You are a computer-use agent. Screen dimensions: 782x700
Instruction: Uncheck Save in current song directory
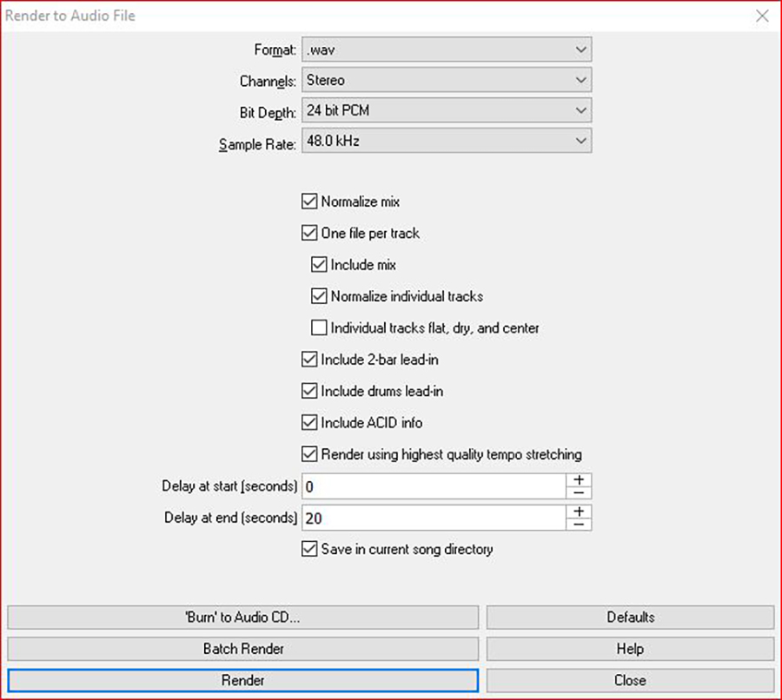click(309, 549)
